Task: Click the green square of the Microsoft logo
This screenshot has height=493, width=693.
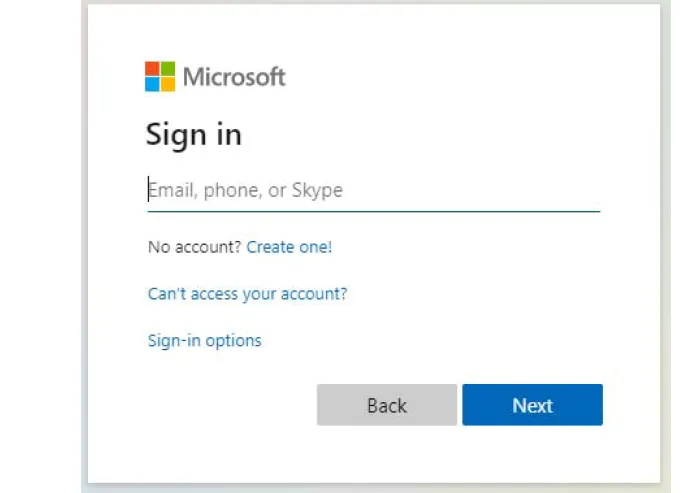Action: [168, 69]
